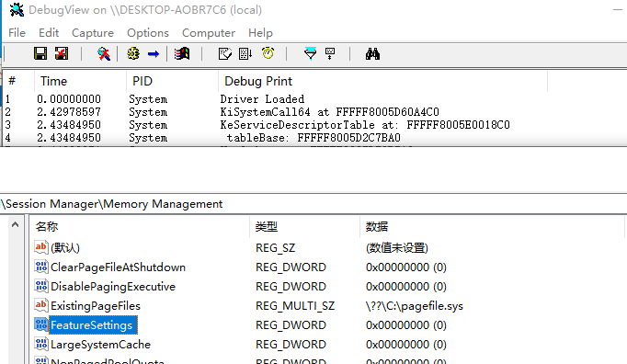Click the registry path address bar
Screen dimensions: 627x364
pyautogui.click(x=313, y=204)
